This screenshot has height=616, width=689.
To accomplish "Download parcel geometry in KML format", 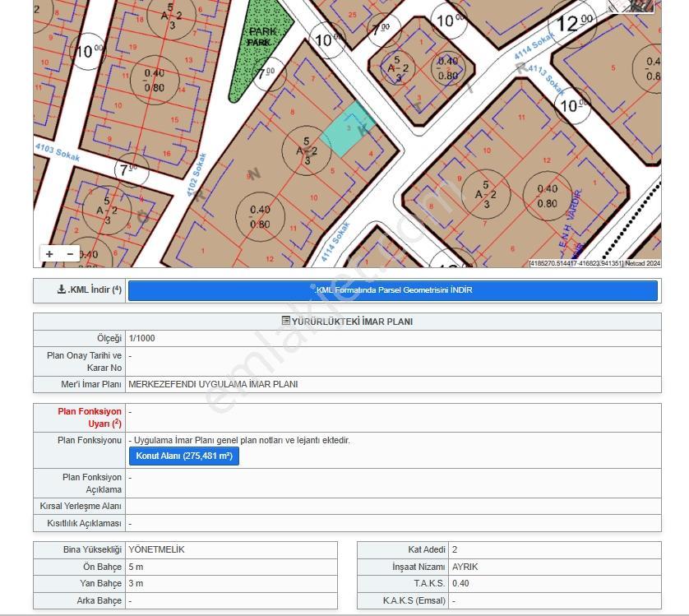I will coord(393,290).
